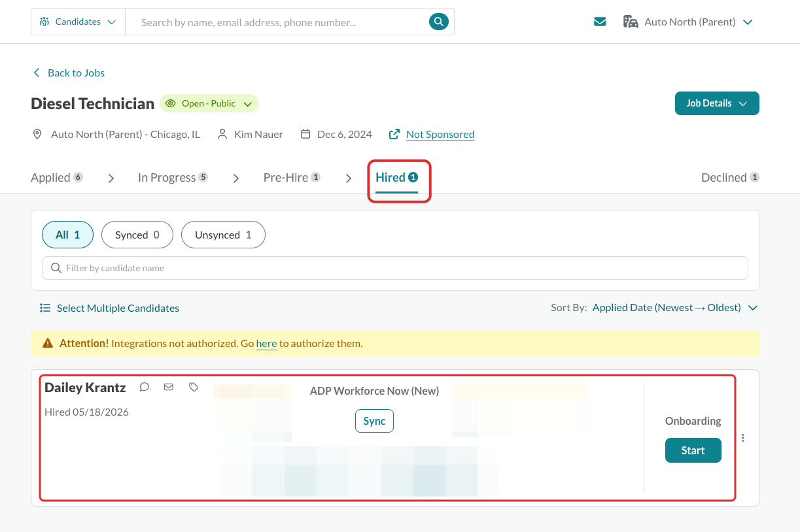Click the warning triangle in Attention banner
800x532 pixels.
point(48,343)
